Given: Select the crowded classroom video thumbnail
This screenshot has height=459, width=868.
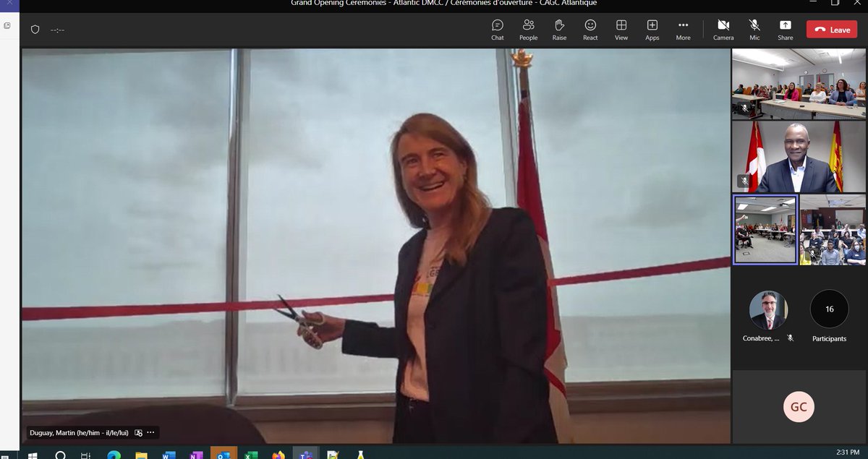Looking at the screenshot, I should point(833,230).
